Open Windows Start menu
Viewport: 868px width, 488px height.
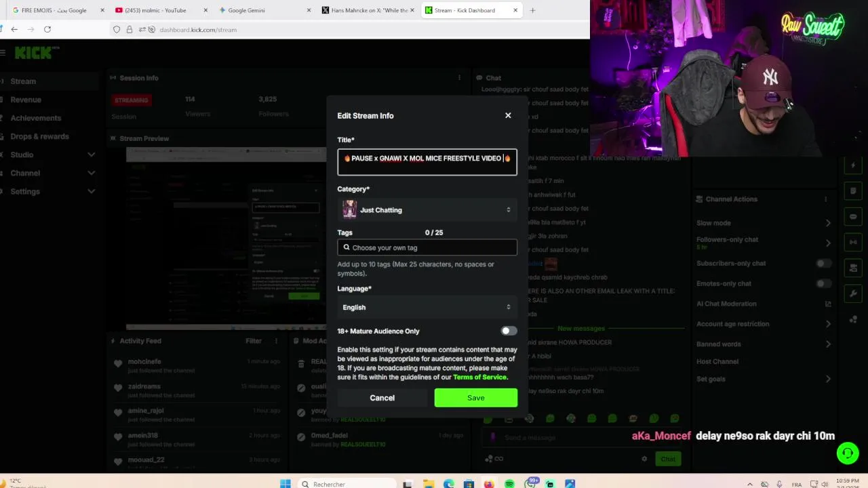point(285,484)
